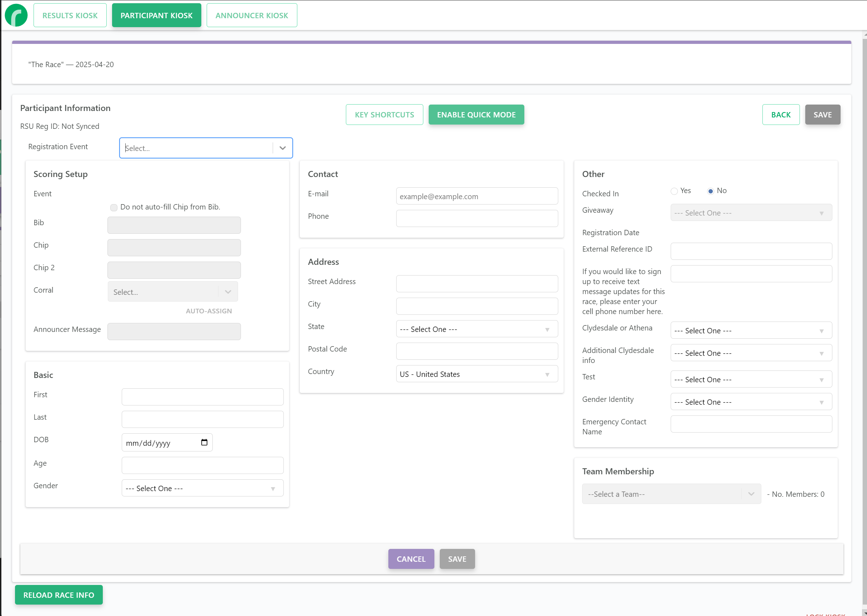Select No for Checked In
The width and height of the screenshot is (867, 616).
pyautogui.click(x=710, y=191)
